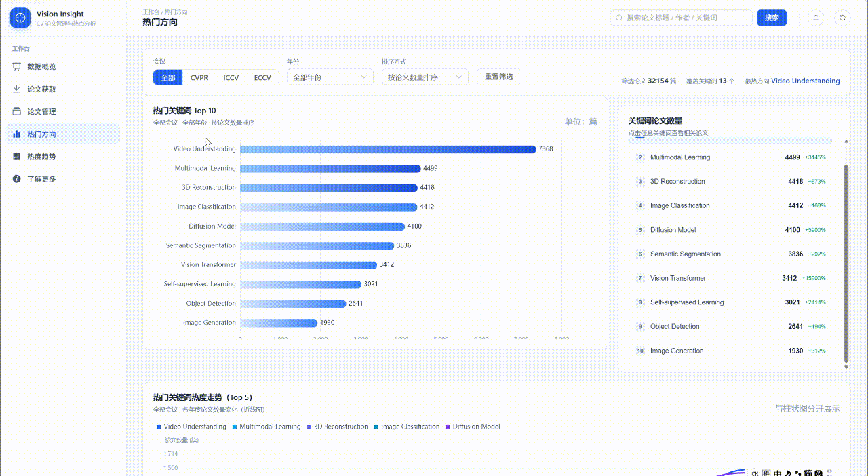868x476 pixels.
Task: Toggle the Video Understanding legend series
Action: click(192, 427)
